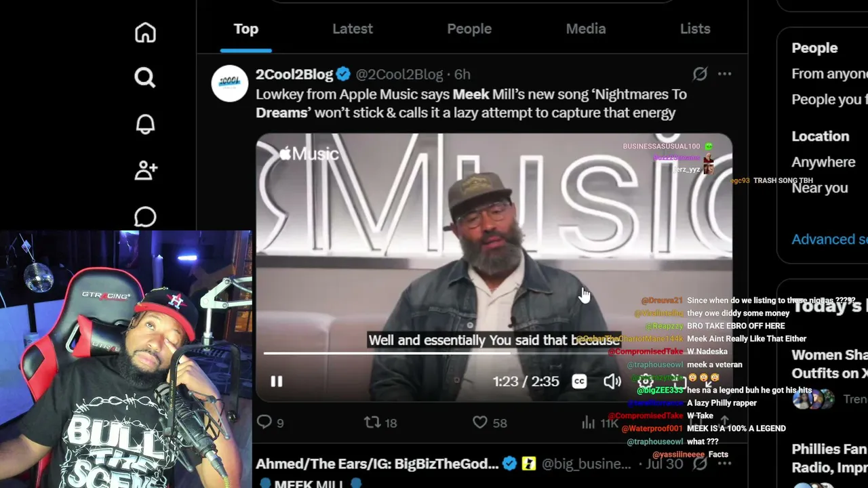Click the @2Cool2Blog handle
This screenshot has height=488, width=868.
[x=399, y=74]
